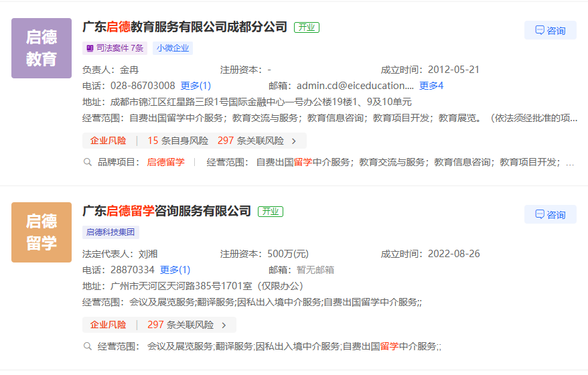Click the phone number 28870334
The height and width of the screenshot is (375, 588).
coord(133,270)
